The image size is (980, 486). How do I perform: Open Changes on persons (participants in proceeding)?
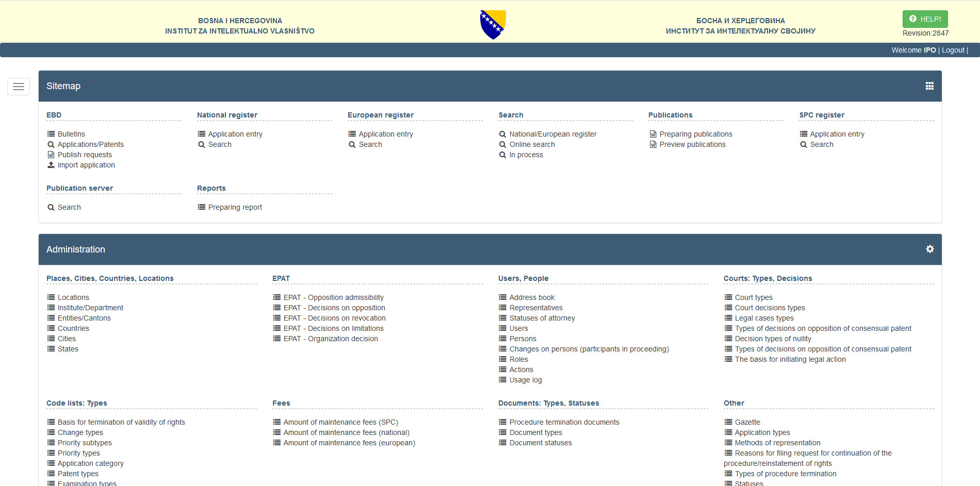(x=589, y=349)
